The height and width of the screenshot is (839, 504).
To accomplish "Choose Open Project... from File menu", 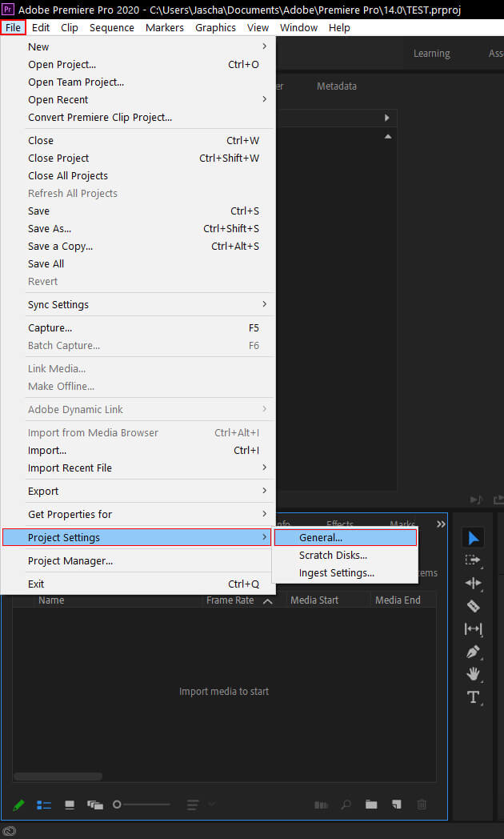I will 138,65.
